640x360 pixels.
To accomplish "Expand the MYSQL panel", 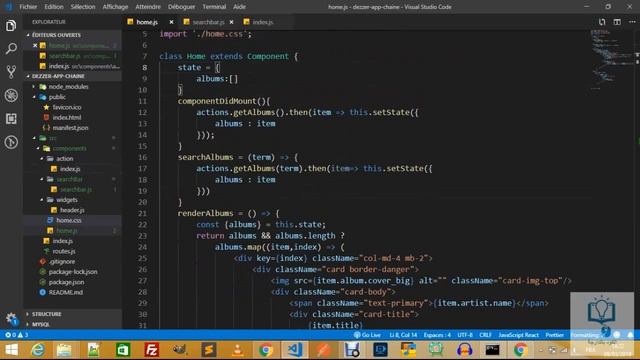I will pos(41,324).
